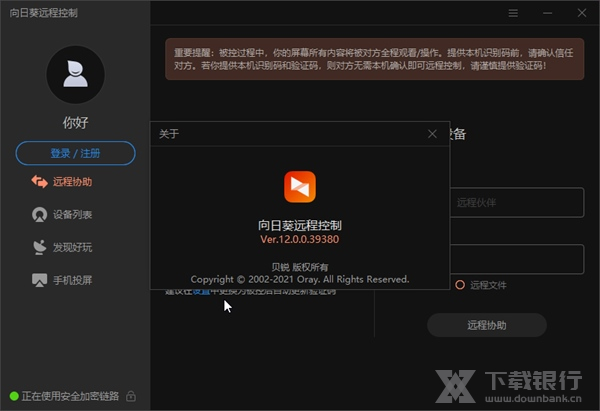This screenshot has width=600, height=411.
Task: Click the green secure connection indicator
Action: pyautogui.click(x=14, y=397)
